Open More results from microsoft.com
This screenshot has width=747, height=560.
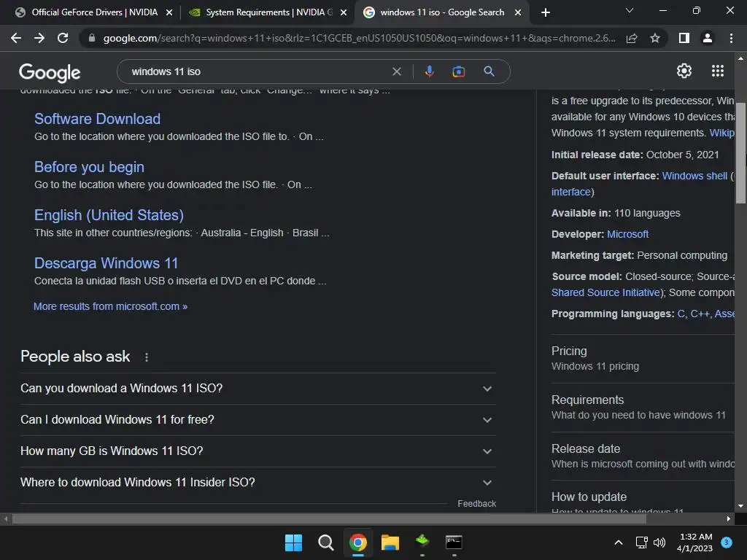coord(111,306)
